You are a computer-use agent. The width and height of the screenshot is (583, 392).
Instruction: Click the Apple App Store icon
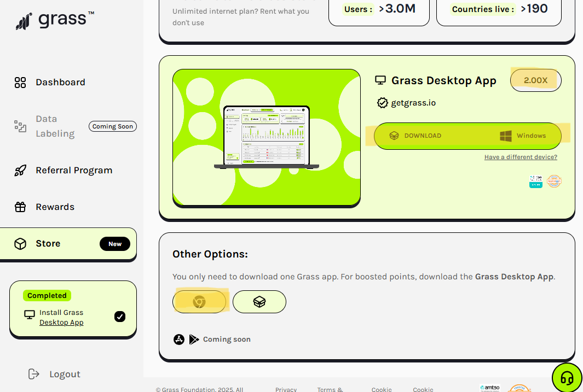click(x=179, y=340)
